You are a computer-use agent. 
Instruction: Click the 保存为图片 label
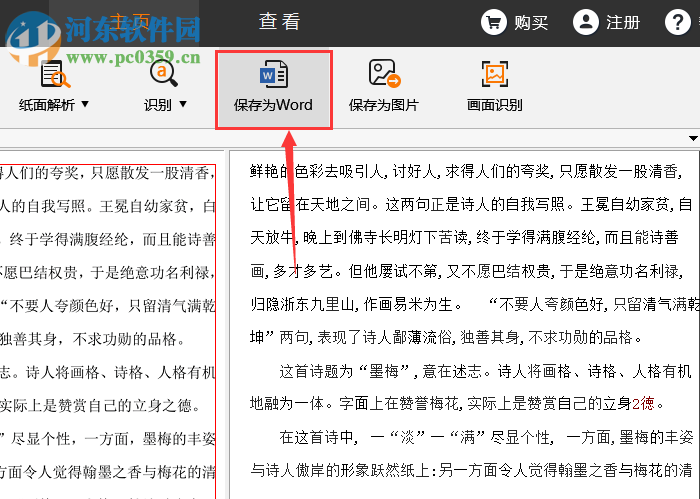point(383,105)
